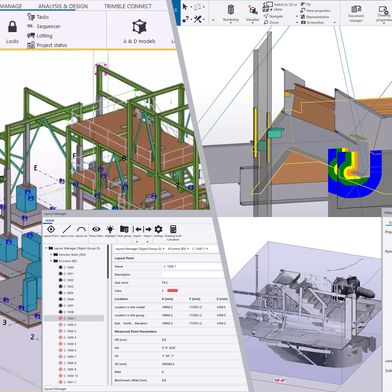
Task: Select the highlighted layout point row in tree
Action: coord(74,318)
